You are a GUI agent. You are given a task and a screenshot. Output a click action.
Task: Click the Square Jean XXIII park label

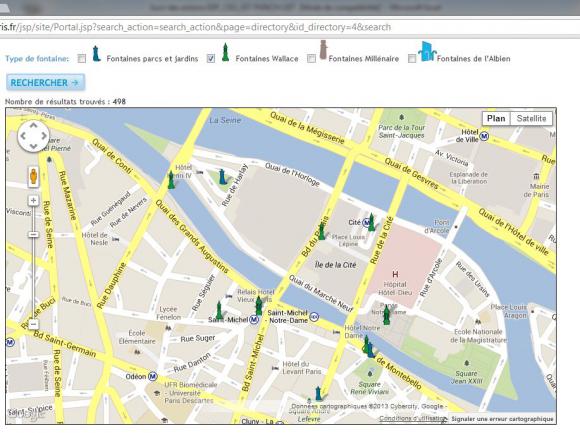[466, 377]
